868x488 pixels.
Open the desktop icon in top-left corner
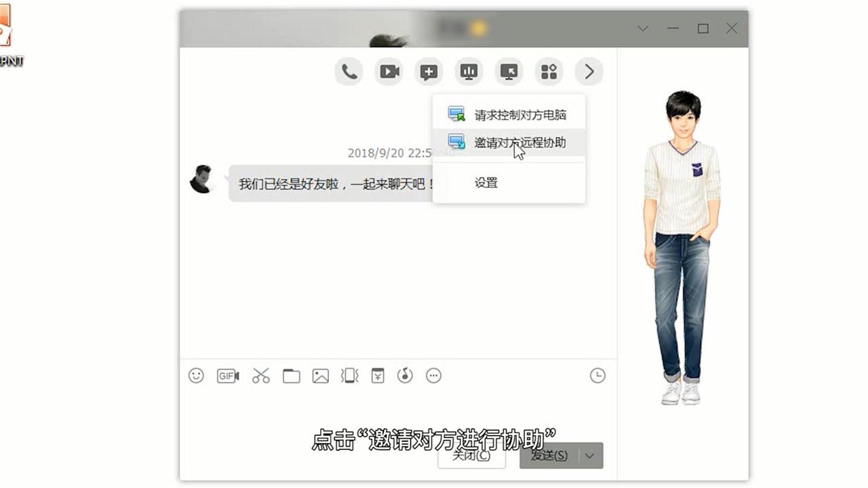[x=8, y=35]
